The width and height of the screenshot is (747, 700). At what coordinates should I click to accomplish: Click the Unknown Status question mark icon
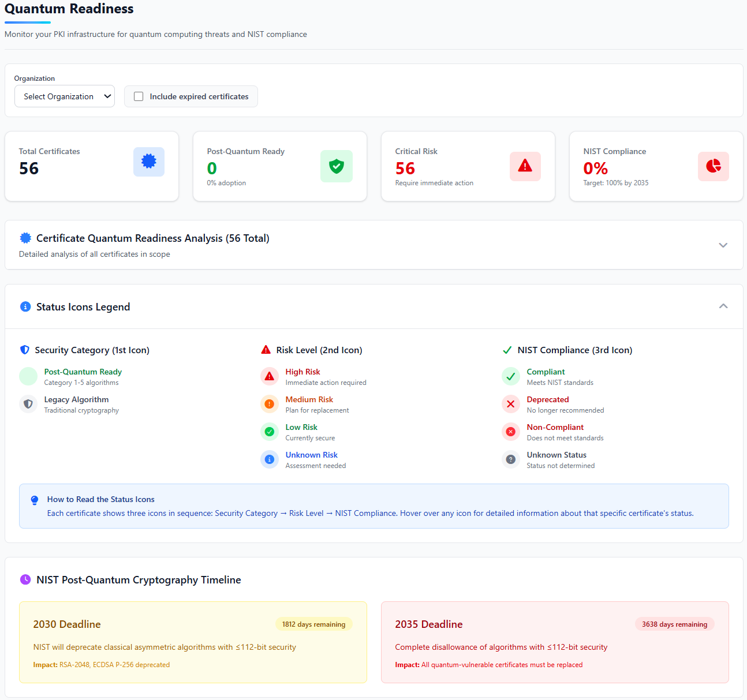(x=511, y=459)
